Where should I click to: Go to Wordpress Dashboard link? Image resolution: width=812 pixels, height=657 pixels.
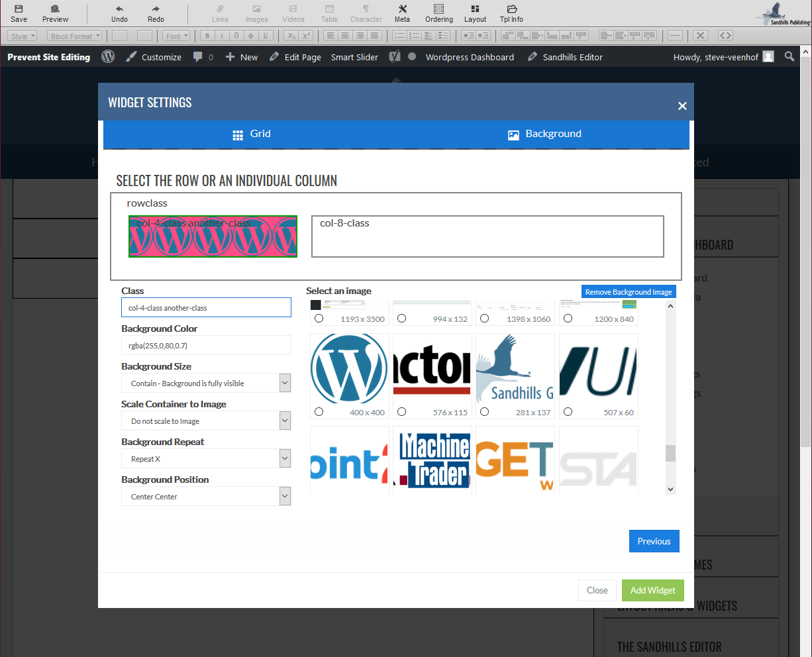[470, 57]
